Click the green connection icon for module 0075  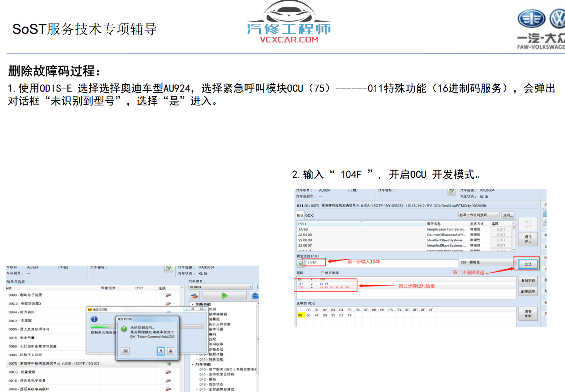click(169, 364)
